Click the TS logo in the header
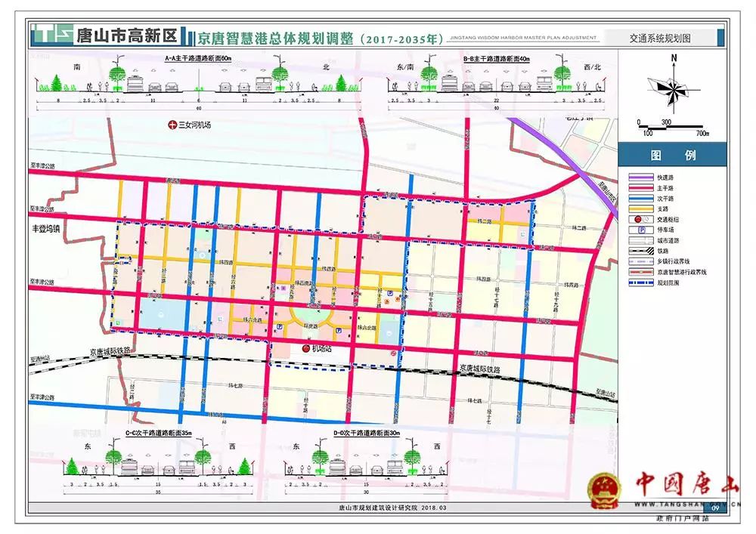The height and width of the screenshot is (534, 756). (x=53, y=35)
